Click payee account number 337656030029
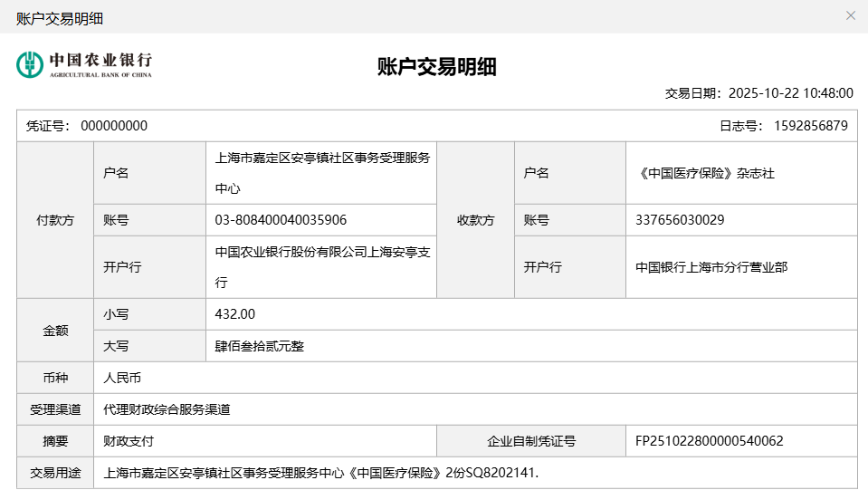Viewport: 868px width, 490px height. pos(680,220)
